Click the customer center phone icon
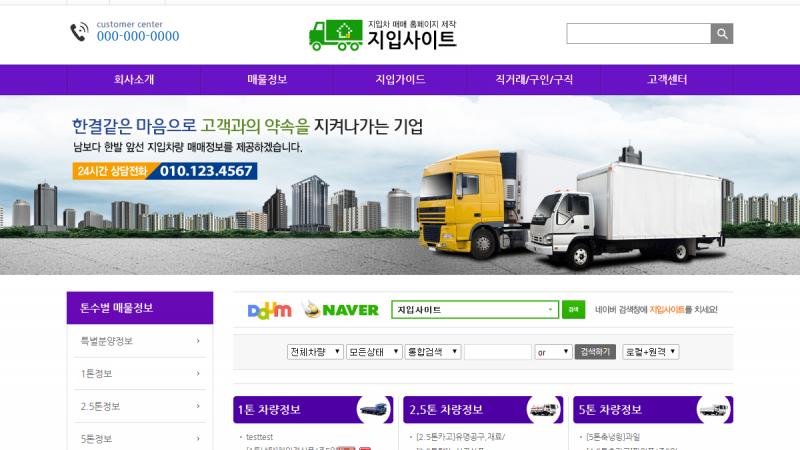Viewport: 800px width, 450px height. pos(79,32)
